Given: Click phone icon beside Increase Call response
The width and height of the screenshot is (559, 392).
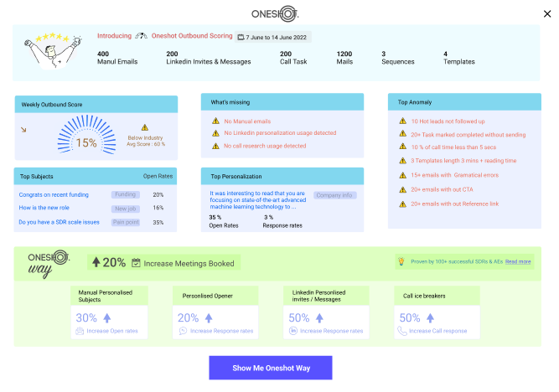Looking at the screenshot, I should click(402, 331).
